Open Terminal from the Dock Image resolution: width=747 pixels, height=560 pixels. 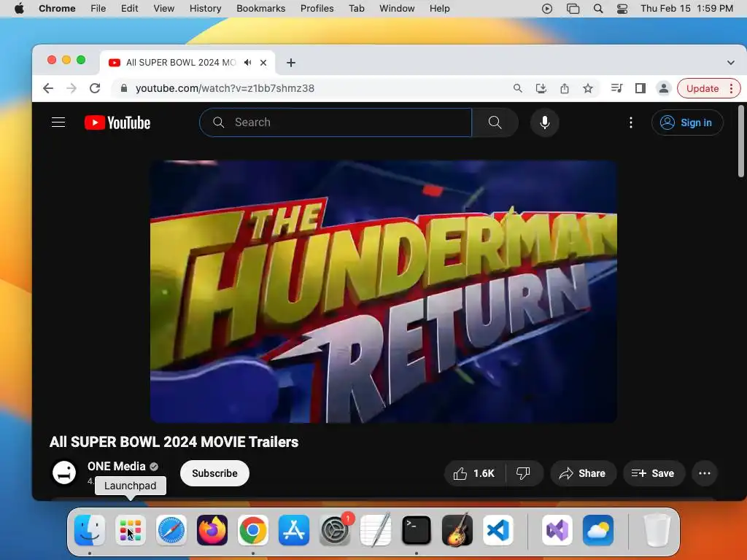pos(417,530)
